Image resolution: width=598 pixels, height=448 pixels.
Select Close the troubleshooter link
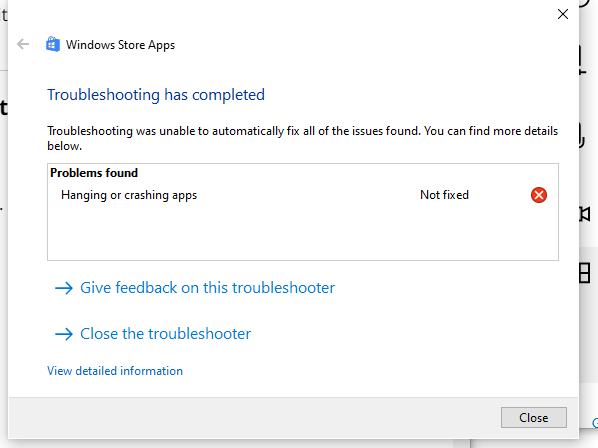click(153, 334)
